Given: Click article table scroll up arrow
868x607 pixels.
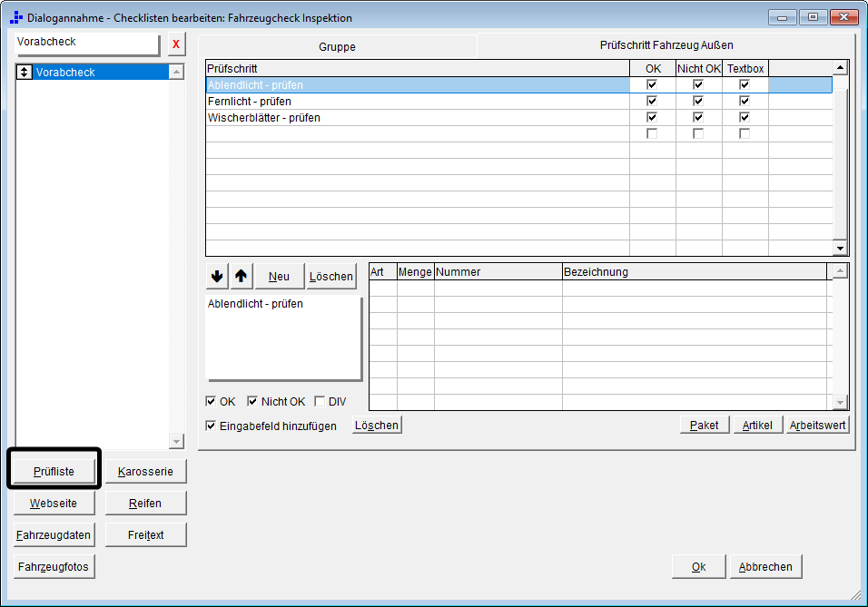Looking at the screenshot, I should coord(841,271).
